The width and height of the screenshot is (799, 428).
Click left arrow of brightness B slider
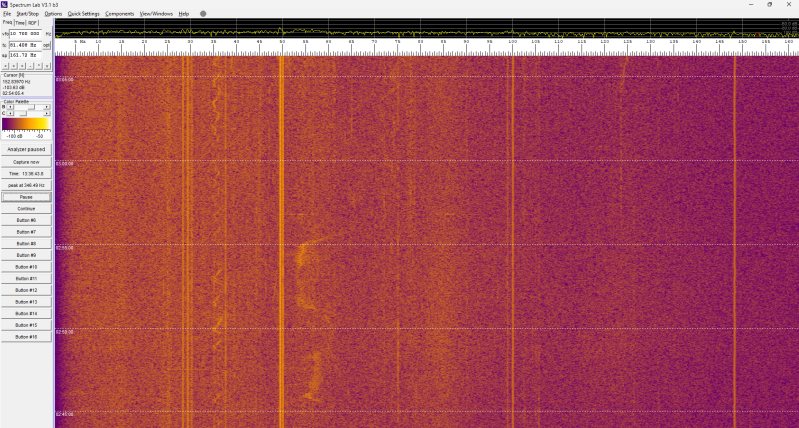tap(10, 107)
